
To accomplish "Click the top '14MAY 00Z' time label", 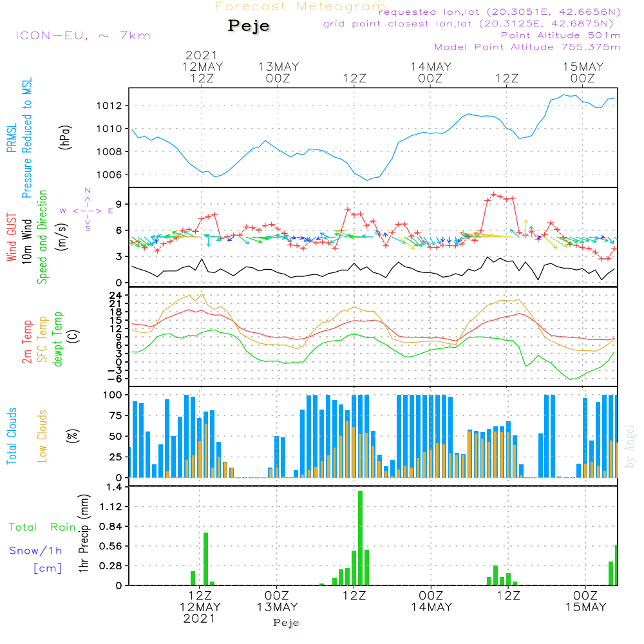I will tap(431, 72).
